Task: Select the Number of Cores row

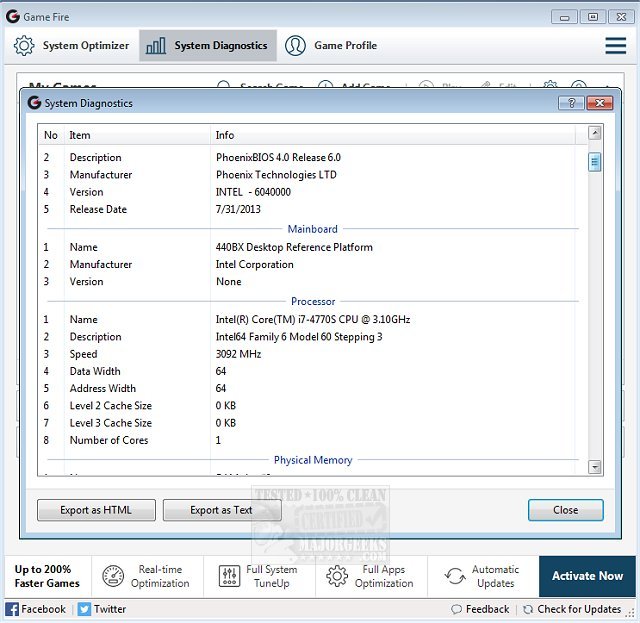Action: click(313, 440)
